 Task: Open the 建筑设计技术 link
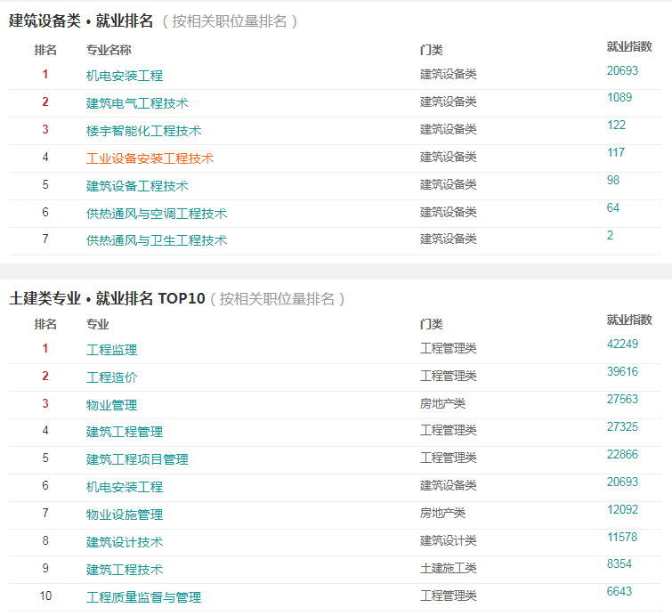(125, 542)
